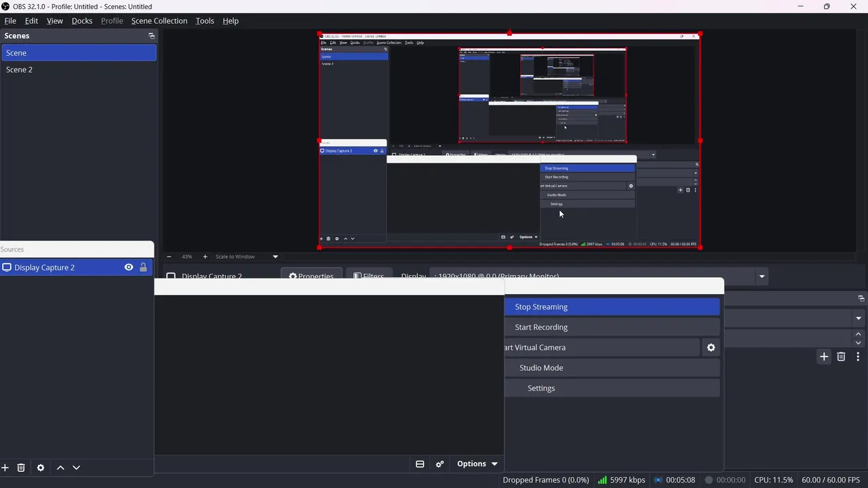Select Scene 2 in Scenes list
Viewport: 868px width, 488px height.
(x=79, y=70)
